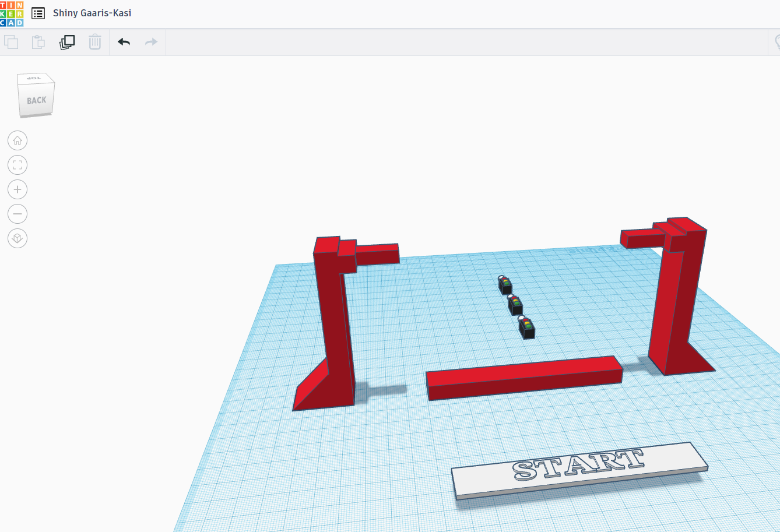Rename the design title Shiny Gaaris-Kasi

click(92, 13)
